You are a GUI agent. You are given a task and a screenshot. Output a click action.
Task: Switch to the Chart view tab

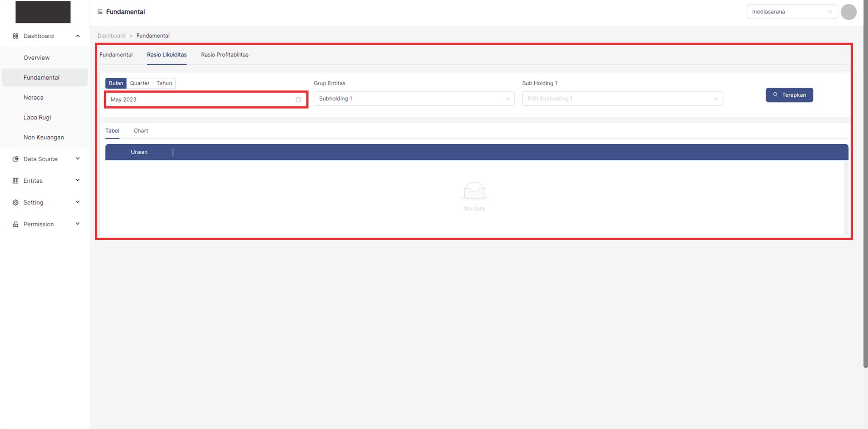[x=141, y=131]
